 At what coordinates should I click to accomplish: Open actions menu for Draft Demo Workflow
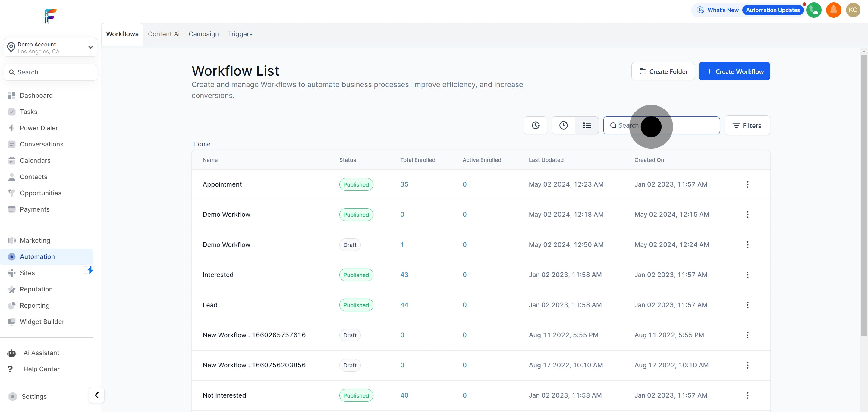747,244
